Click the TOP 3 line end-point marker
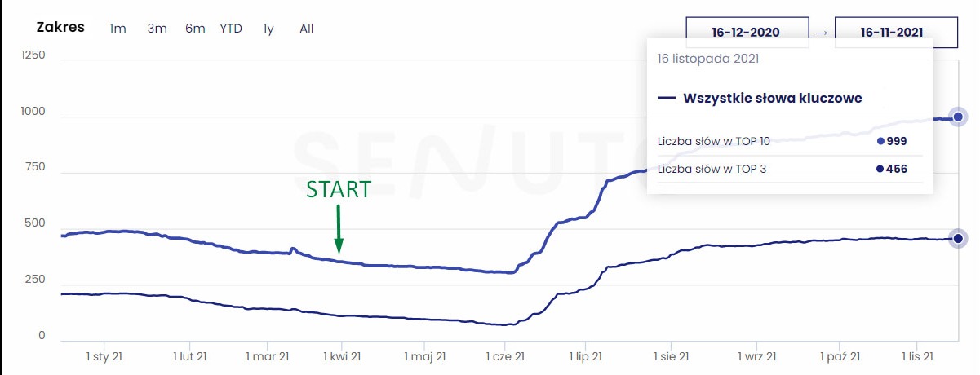Screen dimensions: 980x375 pyautogui.click(x=959, y=238)
